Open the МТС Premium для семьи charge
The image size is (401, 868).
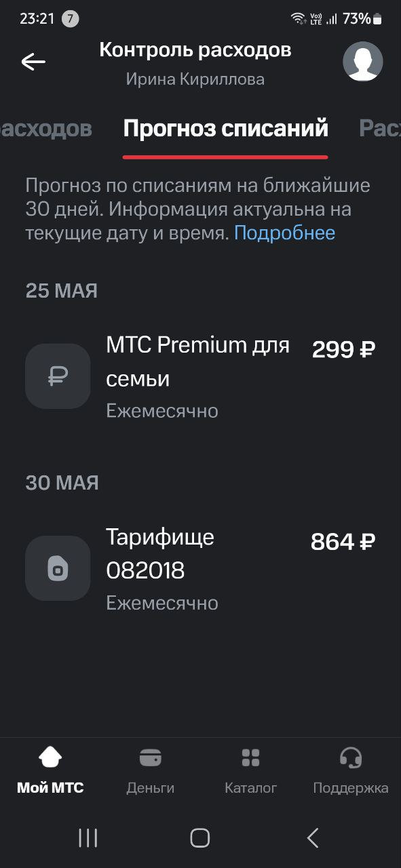point(200,376)
